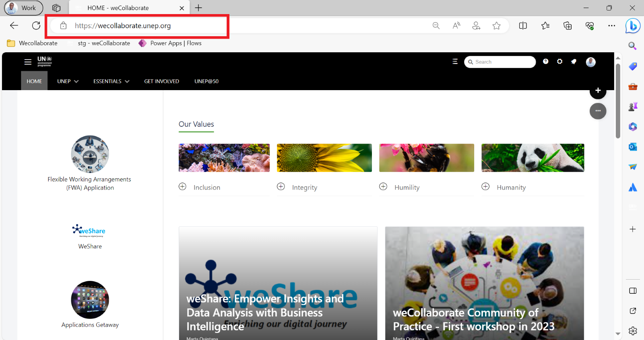
Task: Open the weShare Business Intelligence article
Action: pos(278,283)
